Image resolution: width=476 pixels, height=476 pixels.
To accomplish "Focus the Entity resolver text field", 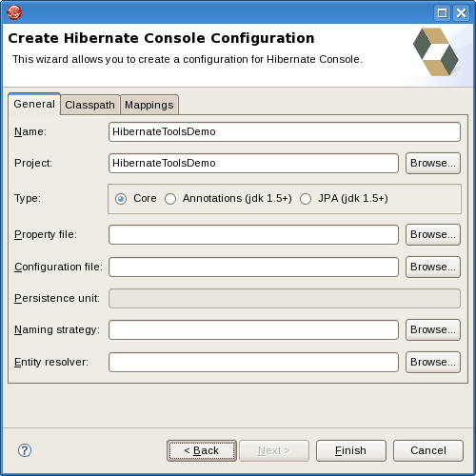I will click(253, 362).
